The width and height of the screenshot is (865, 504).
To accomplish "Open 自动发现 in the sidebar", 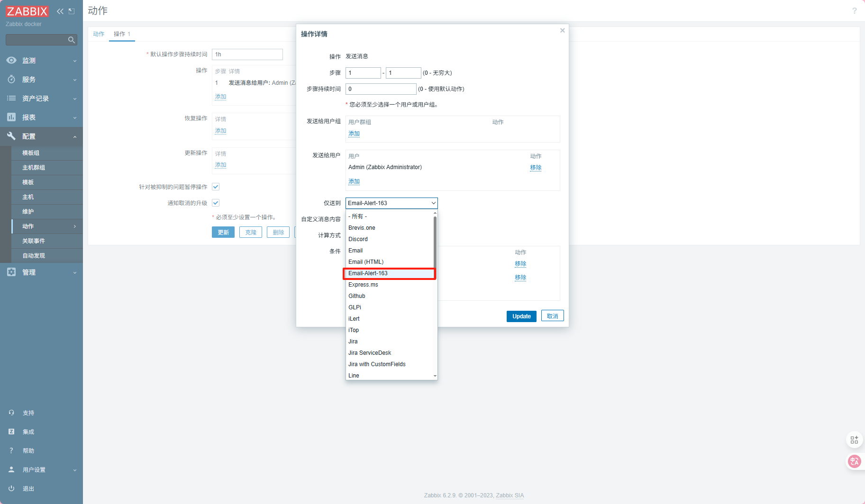I will [x=34, y=256].
